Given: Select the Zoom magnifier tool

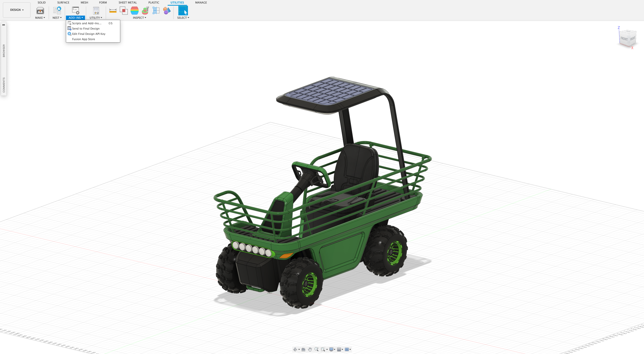Looking at the screenshot, I should [x=316, y=349].
